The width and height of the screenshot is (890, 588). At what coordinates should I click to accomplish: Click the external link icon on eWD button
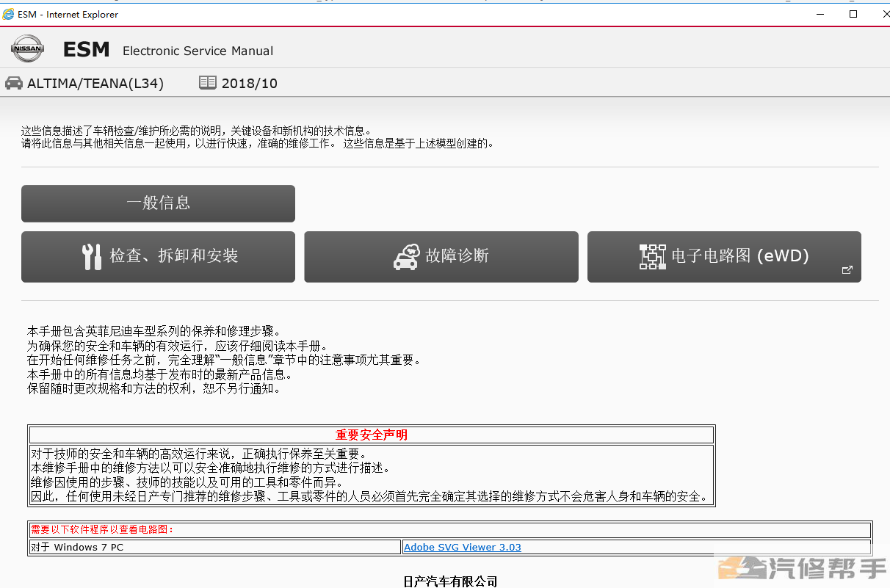tap(847, 270)
